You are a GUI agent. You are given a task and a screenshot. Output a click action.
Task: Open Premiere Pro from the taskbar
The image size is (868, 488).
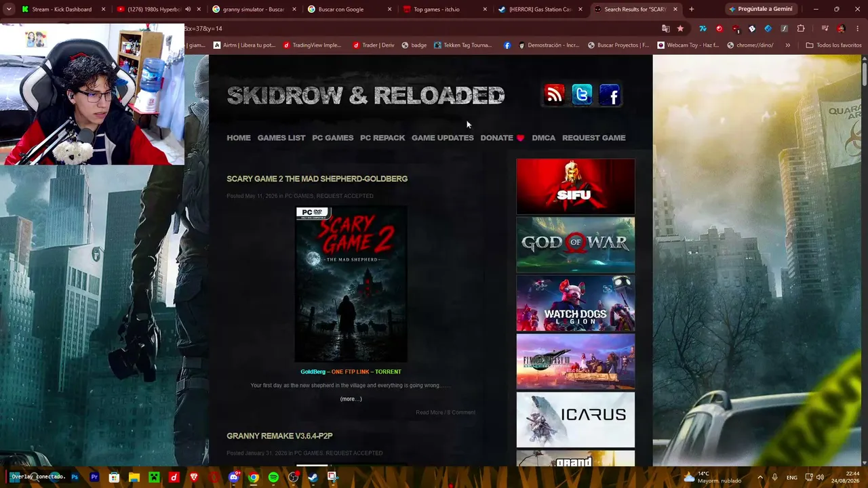click(x=94, y=477)
